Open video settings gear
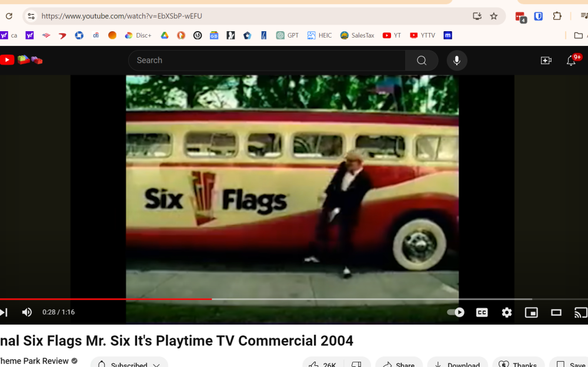 506,312
